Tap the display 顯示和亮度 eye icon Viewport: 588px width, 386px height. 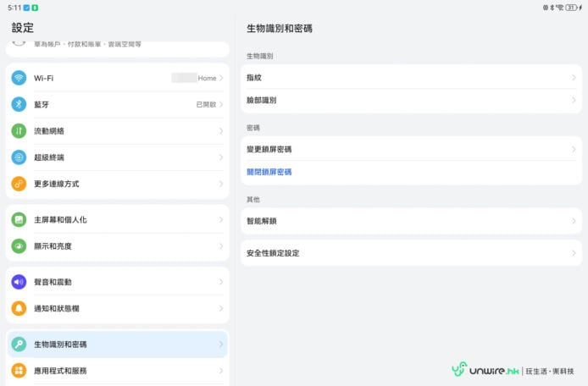19,246
